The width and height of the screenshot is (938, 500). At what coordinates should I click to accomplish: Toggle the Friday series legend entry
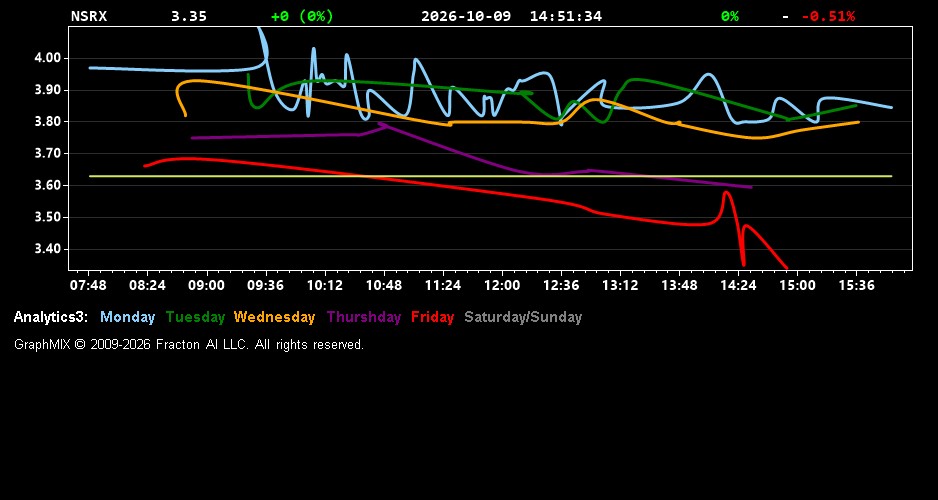(433, 317)
